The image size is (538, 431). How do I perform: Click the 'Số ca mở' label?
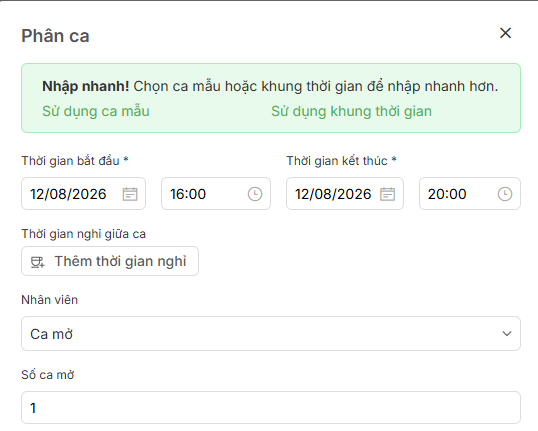pyautogui.click(x=48, y=374)
